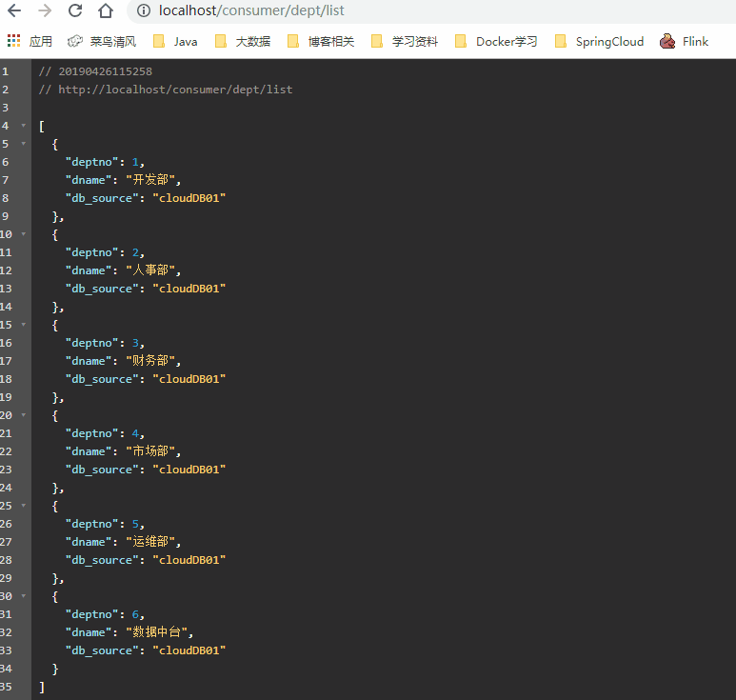The width and height of the screenshot is (736, 700).
Task: Click the deptno value 3
Action: coord(135,343)
